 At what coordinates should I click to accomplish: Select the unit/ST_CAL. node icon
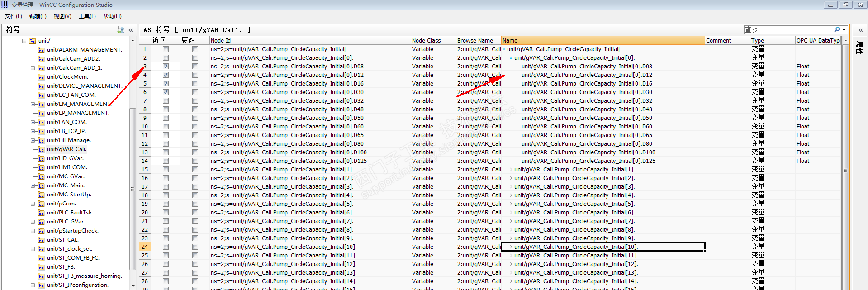point(41,240)
